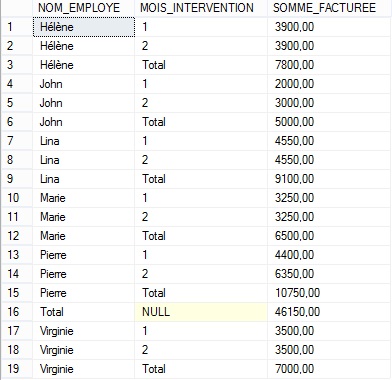Select the Total cell in row 16 name column
This screenshot has width=392, height=380.
[x=83, y=312]
